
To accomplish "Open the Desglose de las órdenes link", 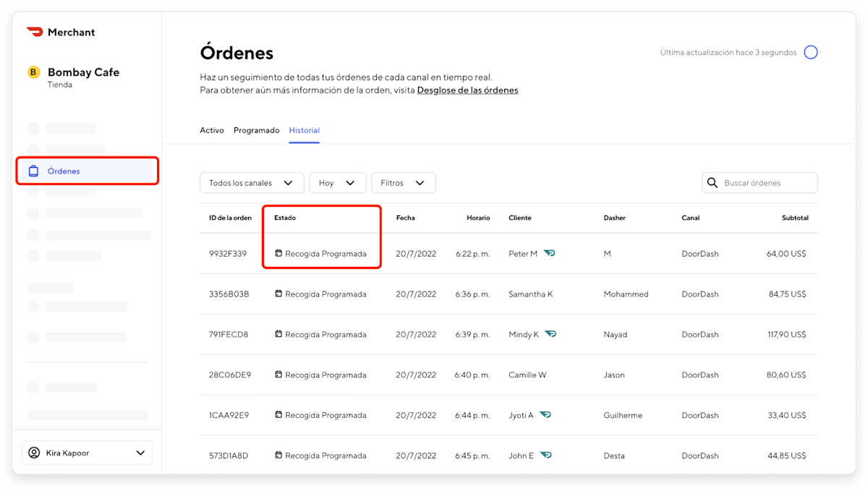I will tap(467, 90).
